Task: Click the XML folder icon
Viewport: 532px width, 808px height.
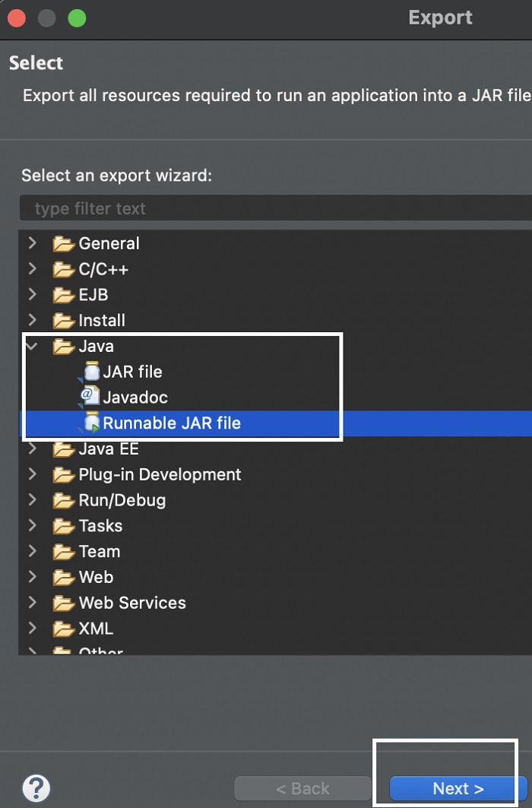Action: click(x=64, y=629)
